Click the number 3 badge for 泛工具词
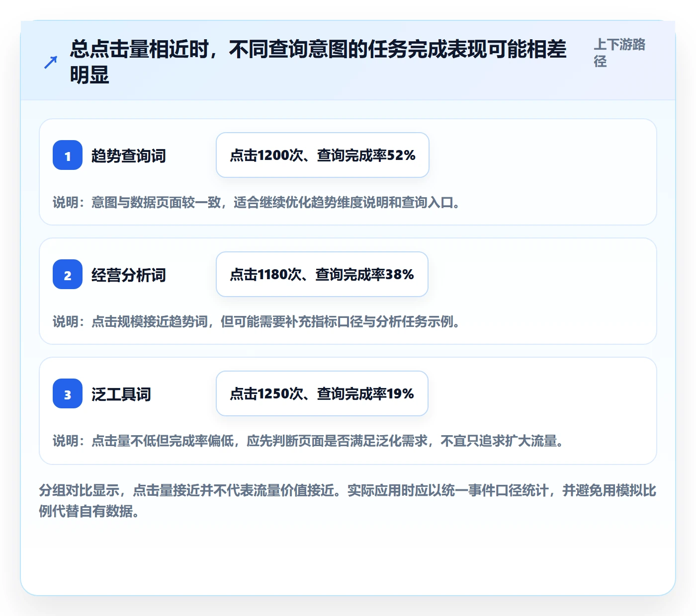 point(68,393)
